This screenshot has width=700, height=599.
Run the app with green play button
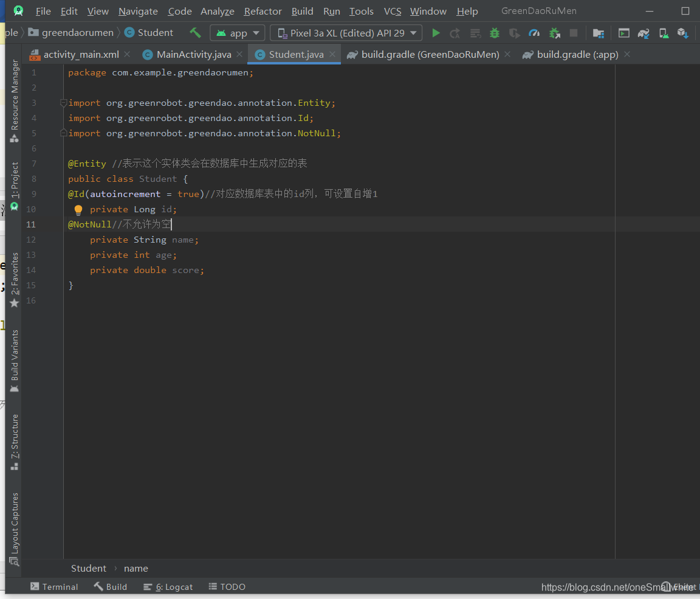[x=436, y=33]
